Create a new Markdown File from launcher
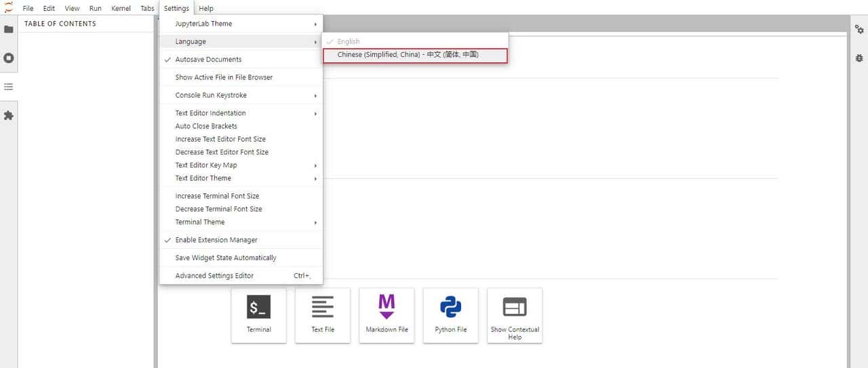 (387, 315)
